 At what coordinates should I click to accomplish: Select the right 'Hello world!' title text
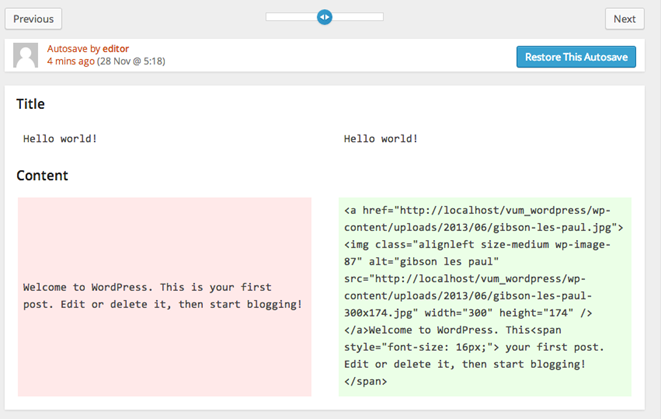[380, 139]
